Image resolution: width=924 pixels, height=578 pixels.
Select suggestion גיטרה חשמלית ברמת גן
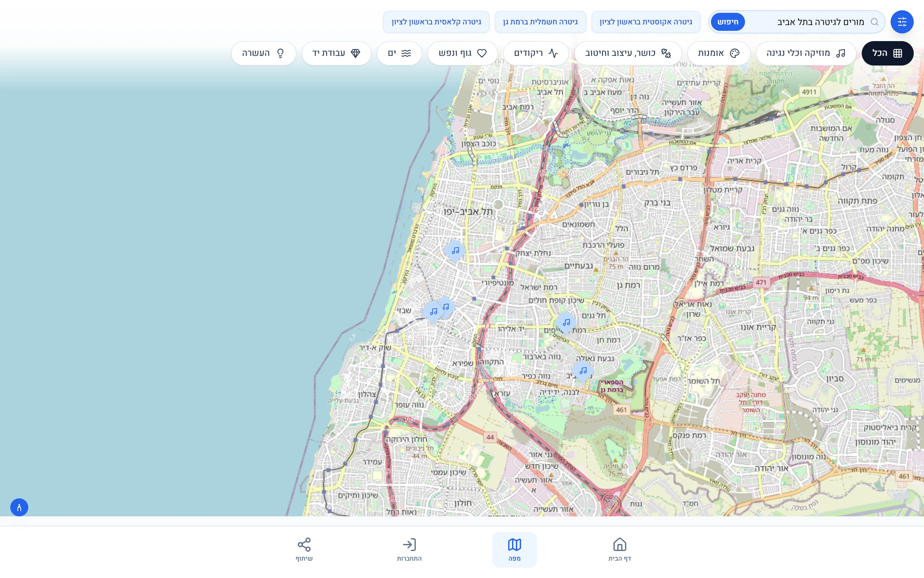point(540,22)
